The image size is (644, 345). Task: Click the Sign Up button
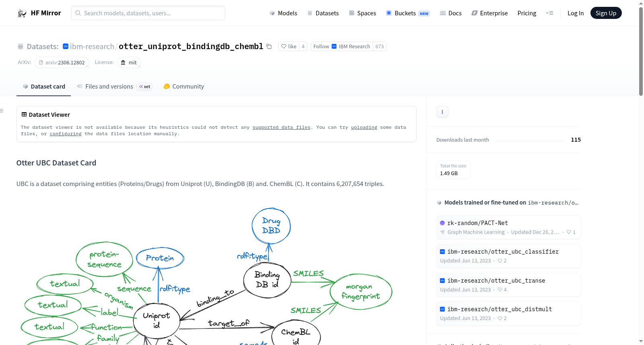[x=606, y=13]
